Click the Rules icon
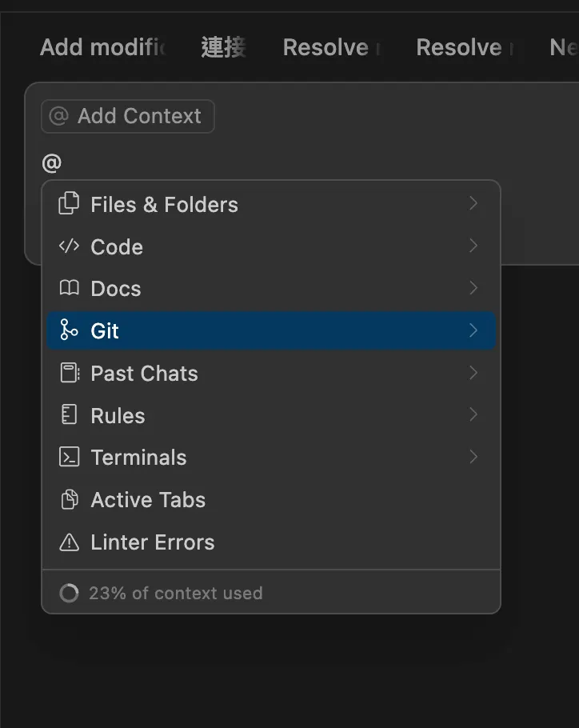The width and height of the screenshot is (579, 728). pyautogui.click(x=70, y=415)
